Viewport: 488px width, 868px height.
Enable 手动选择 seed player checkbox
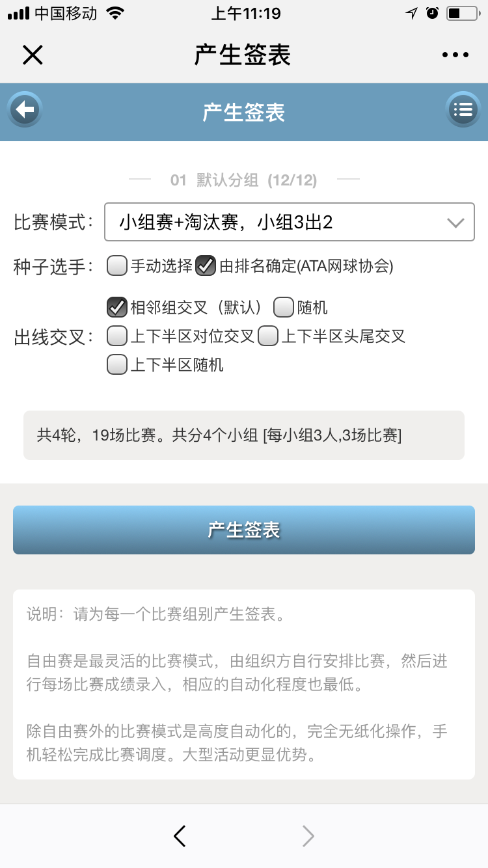click(117, 265)
